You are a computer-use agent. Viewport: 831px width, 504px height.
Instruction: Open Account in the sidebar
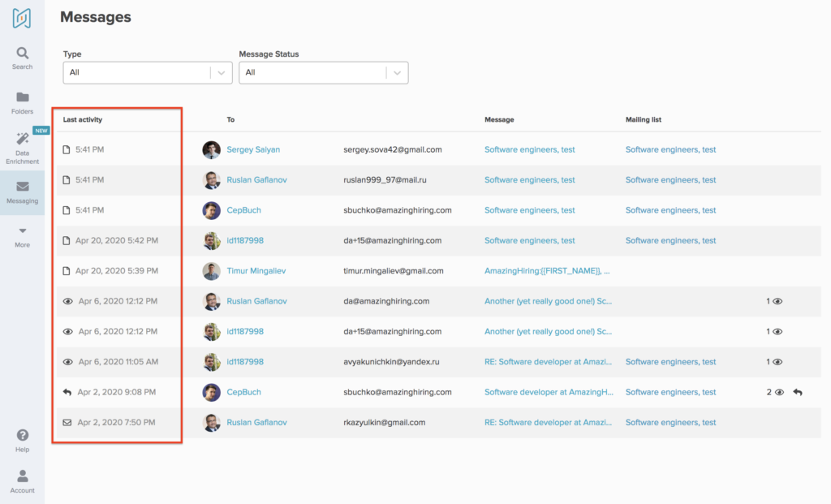click(22, 481)
